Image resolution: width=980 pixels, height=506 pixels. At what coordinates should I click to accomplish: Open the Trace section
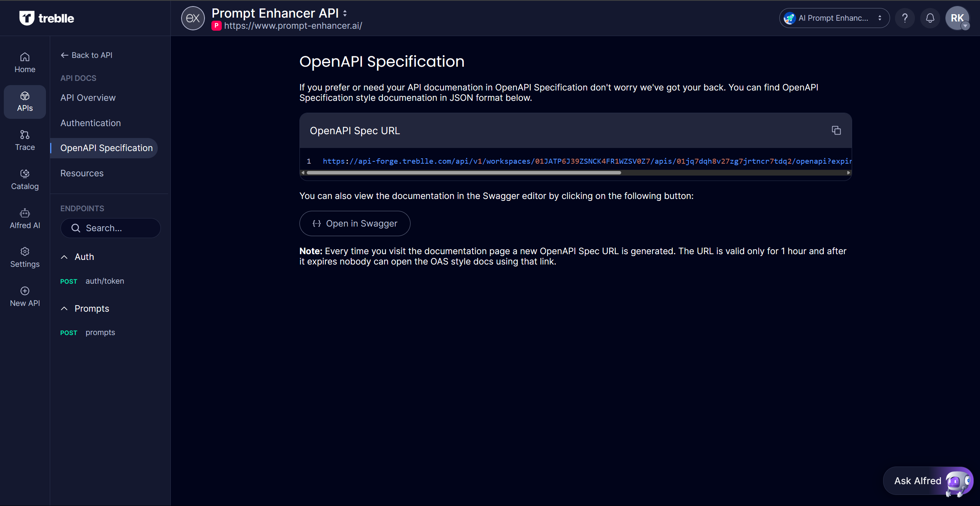pos(25,141)
